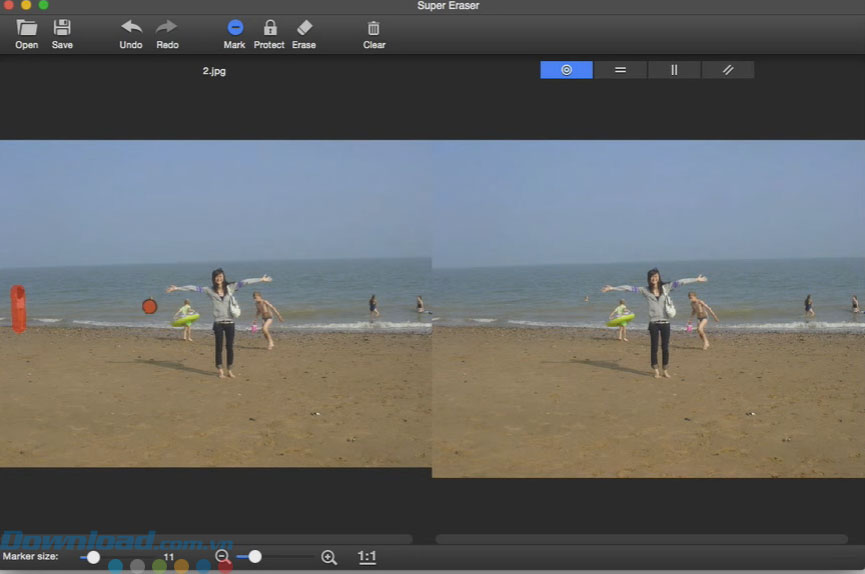Click the Redo arrow
865x574 pixels.
(x=167, y=28)
